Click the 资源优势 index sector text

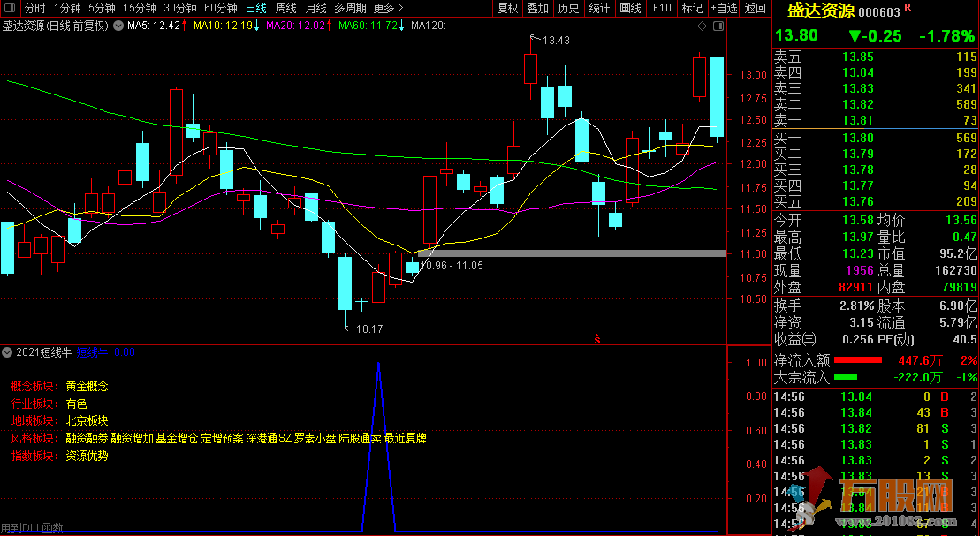87,456
